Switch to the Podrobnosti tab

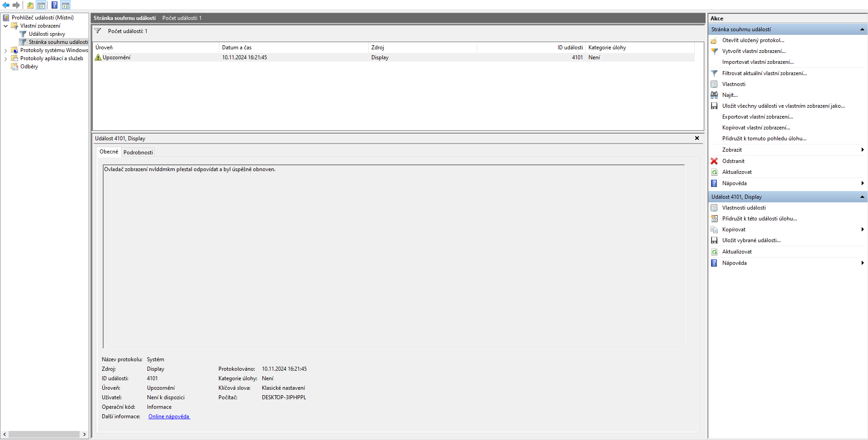pos(138,153)
